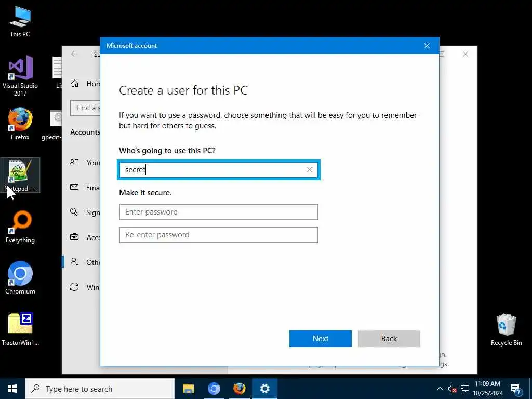Viewport: 532px width, 399px height.
Task: Select Sign-in options key icon
Action: pos(74,212)
